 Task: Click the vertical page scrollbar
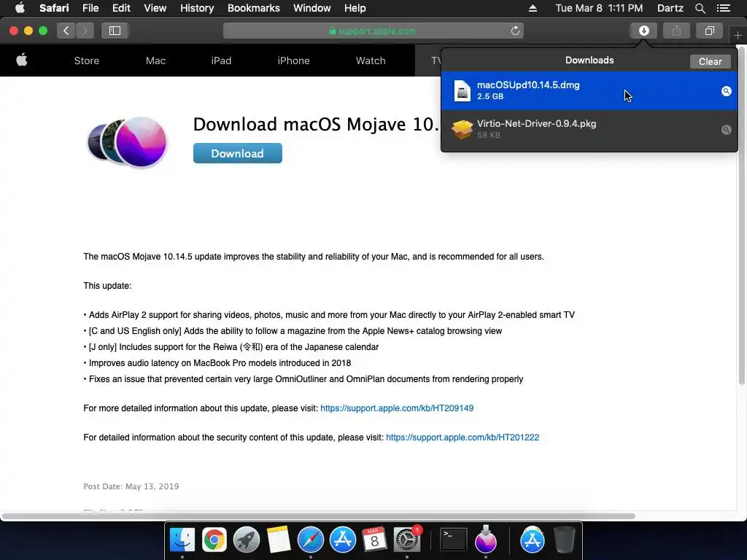click(741, 214)
